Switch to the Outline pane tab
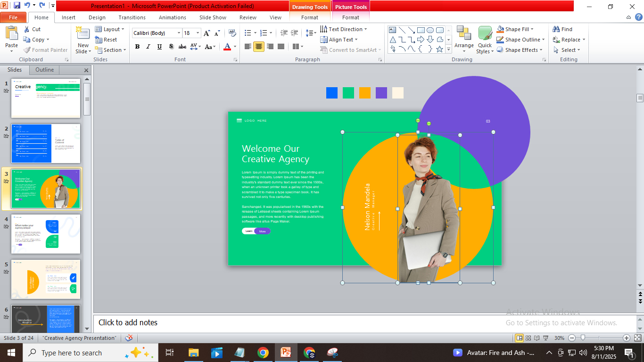 pos(44,70)
